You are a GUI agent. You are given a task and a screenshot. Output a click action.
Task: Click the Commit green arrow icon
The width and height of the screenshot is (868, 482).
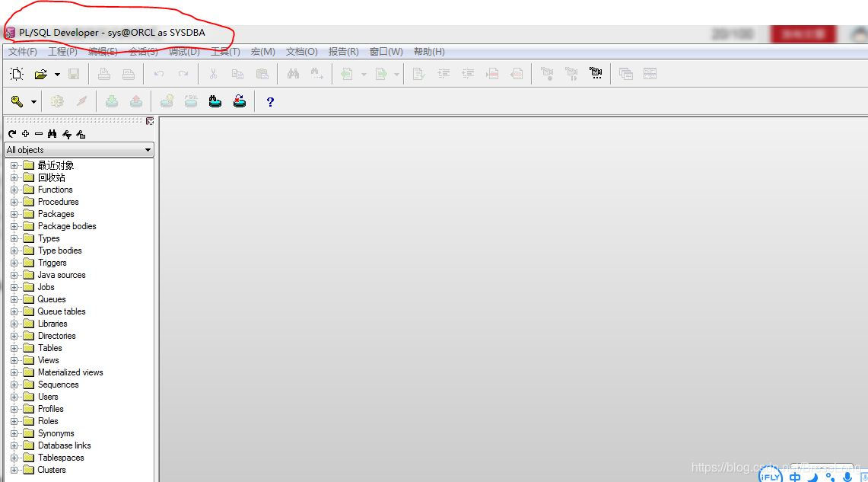pos(112,101)
